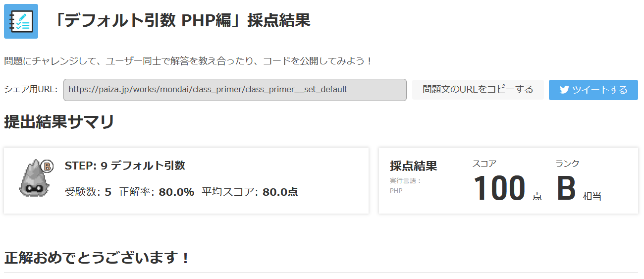Click the share URL text field
Screen dimensions: 644x279
(235, 90)
